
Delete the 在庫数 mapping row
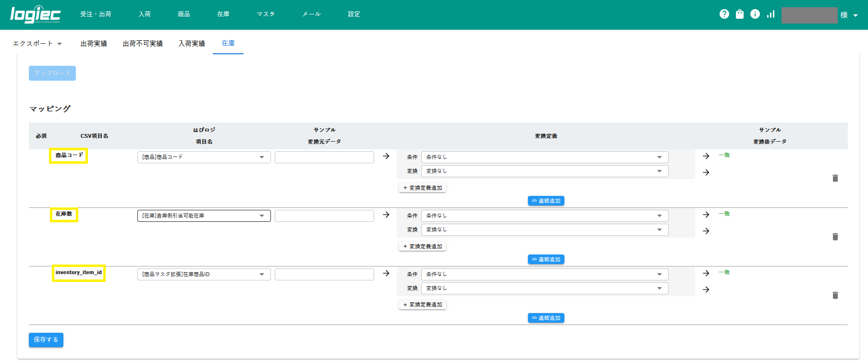pos(835,237)
